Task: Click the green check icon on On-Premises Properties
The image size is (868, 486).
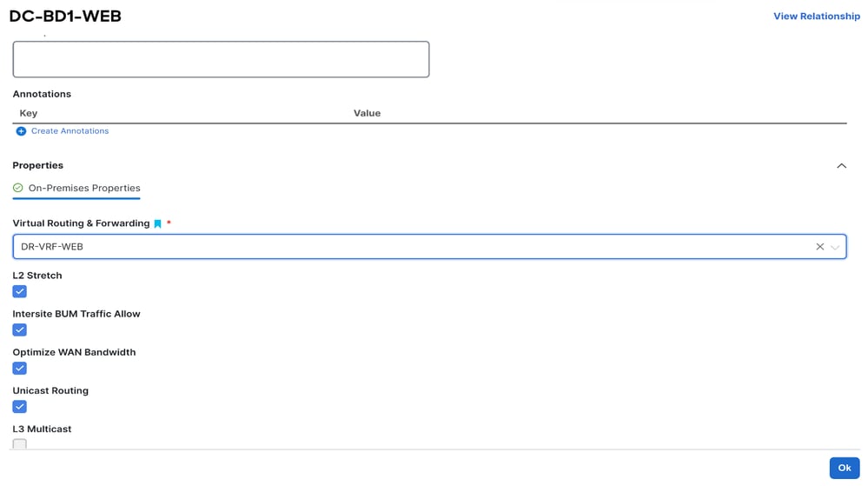Action: click(x=17, y=188)
